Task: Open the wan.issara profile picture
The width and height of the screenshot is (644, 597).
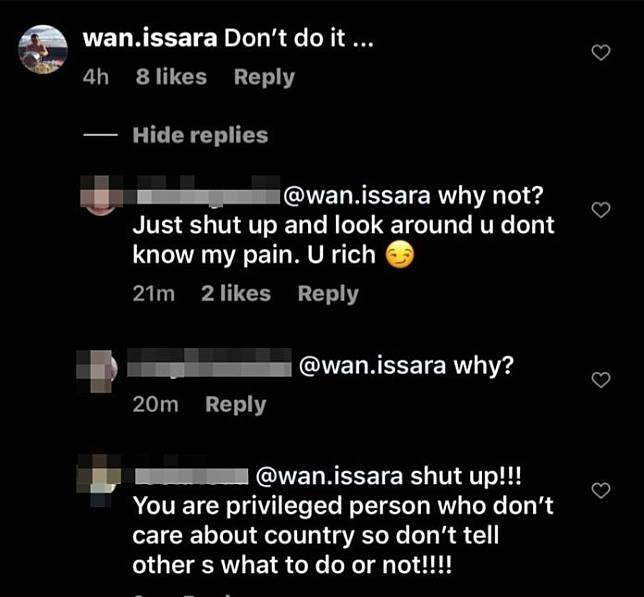Action: coord(43,50)
